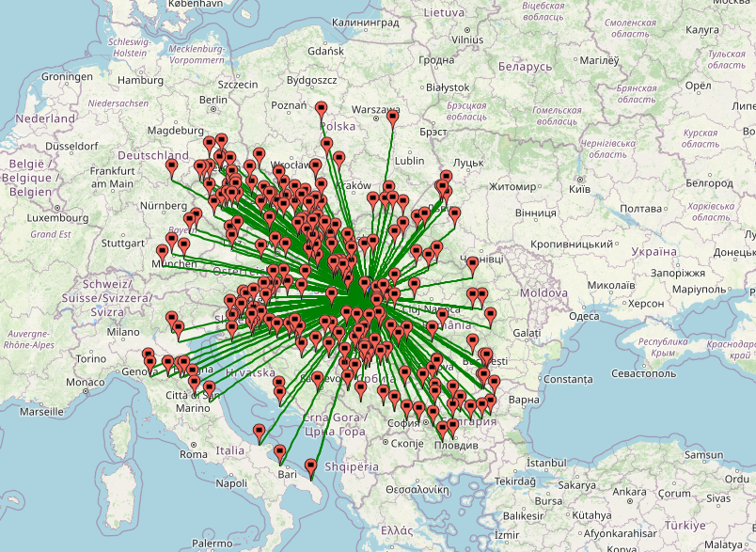Select the Hamburg city label
This screenshot has height=552, width=756.
(x=140, y=80)
